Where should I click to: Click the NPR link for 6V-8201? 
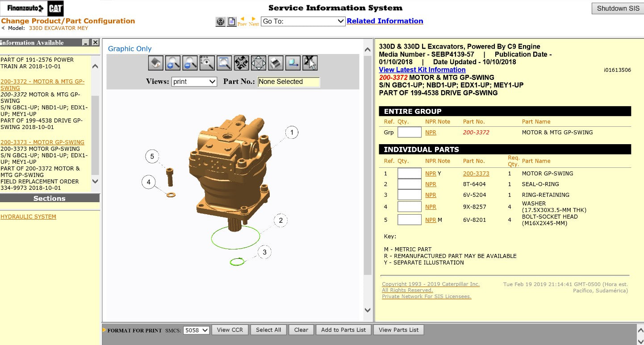(x=431, y=220)
